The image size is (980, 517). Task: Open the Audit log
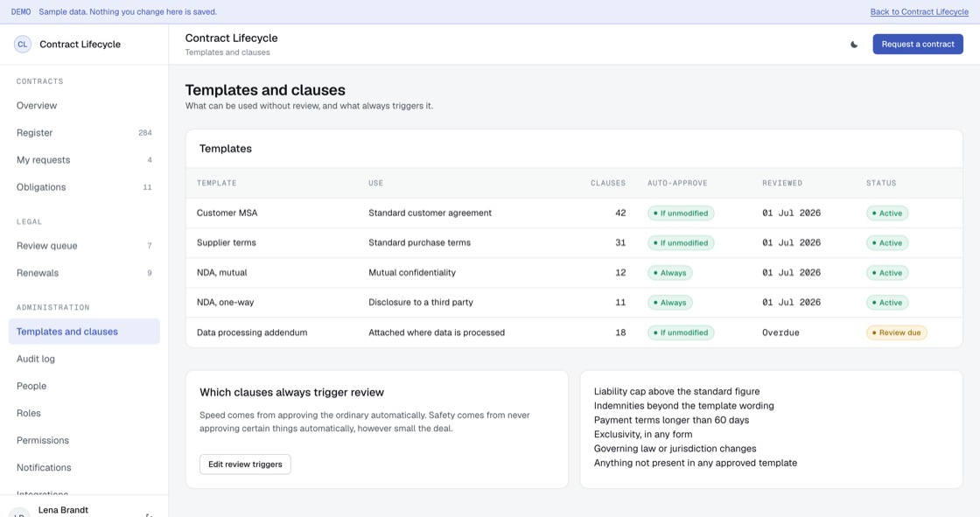[x=84, y=359]
